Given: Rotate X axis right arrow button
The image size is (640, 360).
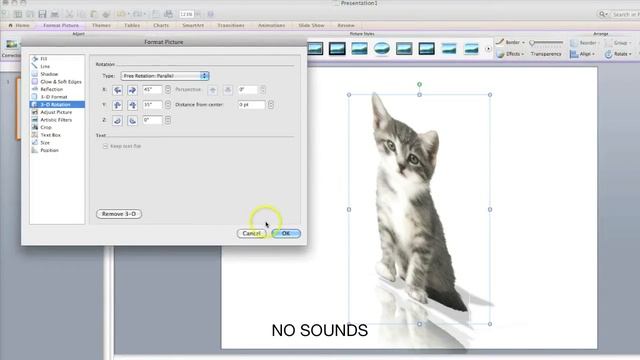Looking at the screenshot, I should 132,90.
